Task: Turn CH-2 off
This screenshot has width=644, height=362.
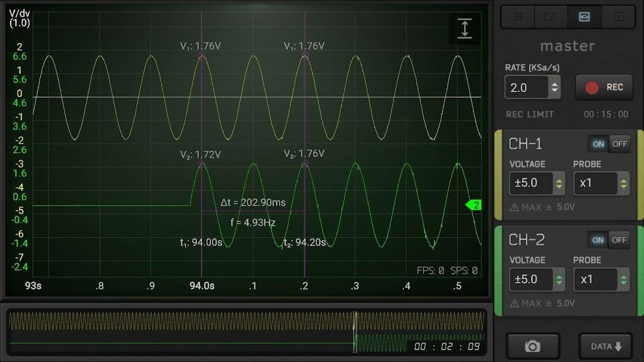Action: [619, 240]
